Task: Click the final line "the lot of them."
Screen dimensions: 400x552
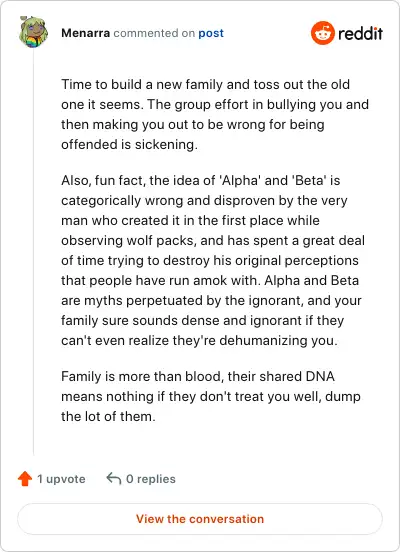Action: pyautogui.click(x=108, y=416)
